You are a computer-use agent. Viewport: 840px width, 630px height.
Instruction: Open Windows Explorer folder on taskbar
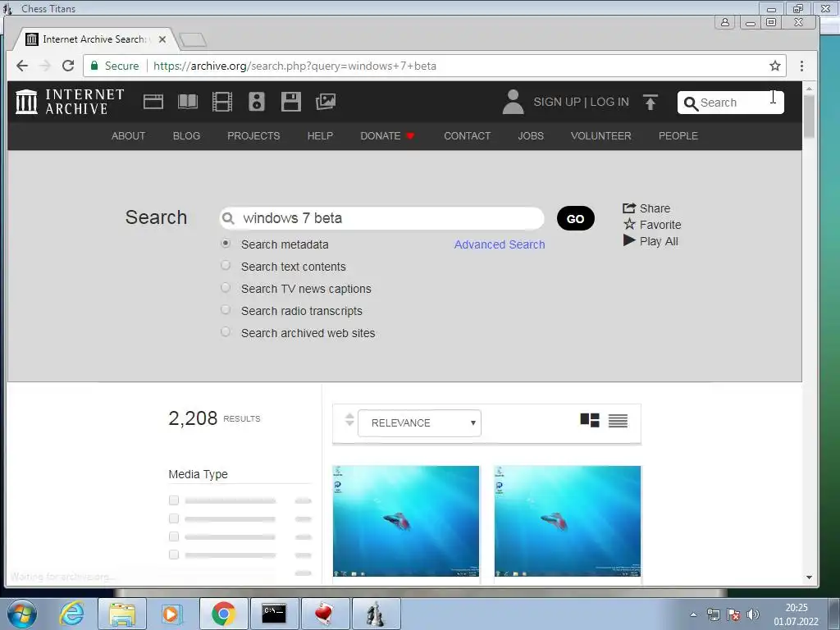121,614
